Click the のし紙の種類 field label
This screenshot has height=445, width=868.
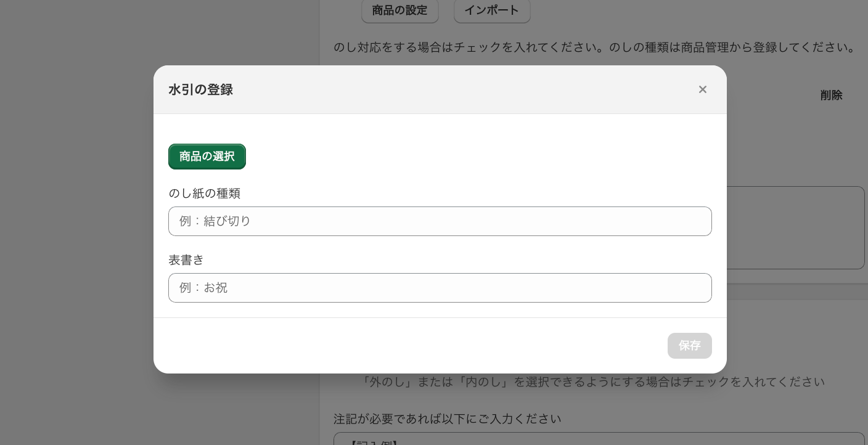click(204, 194)
